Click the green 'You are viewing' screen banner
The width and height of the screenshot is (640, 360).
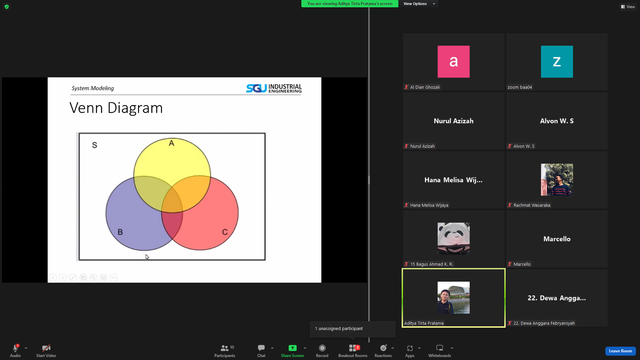coord(350,4)
